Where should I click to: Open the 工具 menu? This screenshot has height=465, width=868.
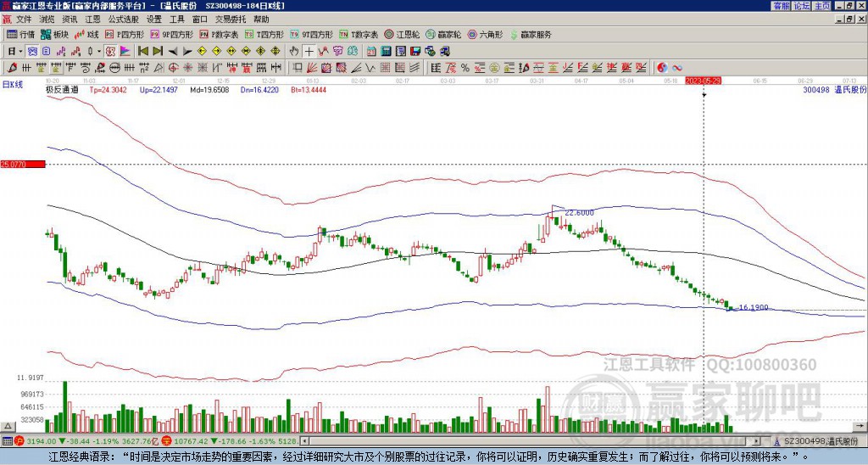pyautogui.click(x=176, y=20)
